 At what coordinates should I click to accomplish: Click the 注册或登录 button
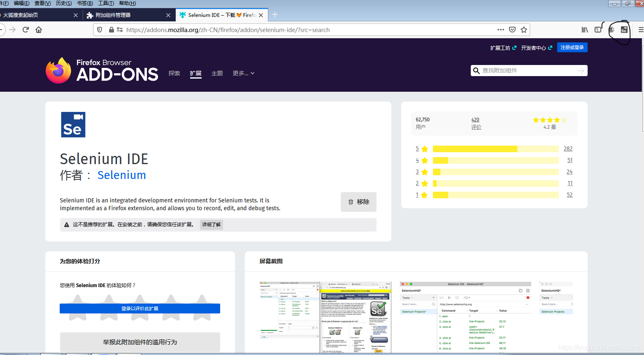(x=572, y=47)
